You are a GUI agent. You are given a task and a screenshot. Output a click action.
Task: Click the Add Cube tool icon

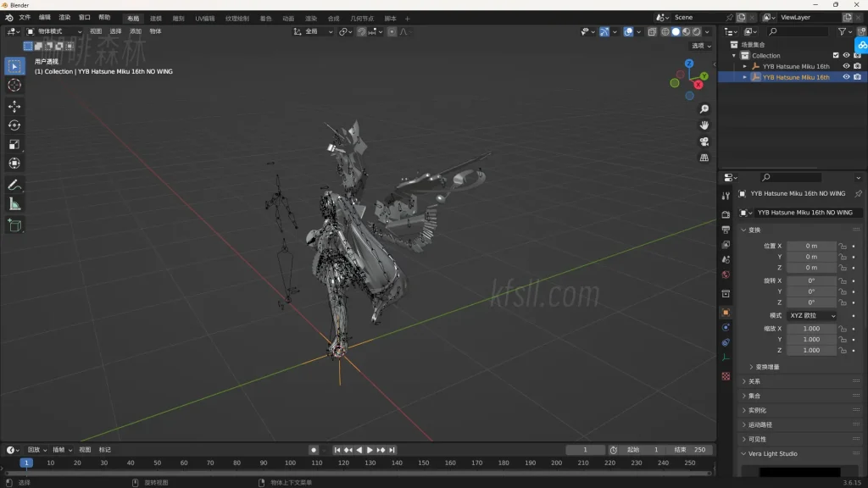click(x=14, y=225)
